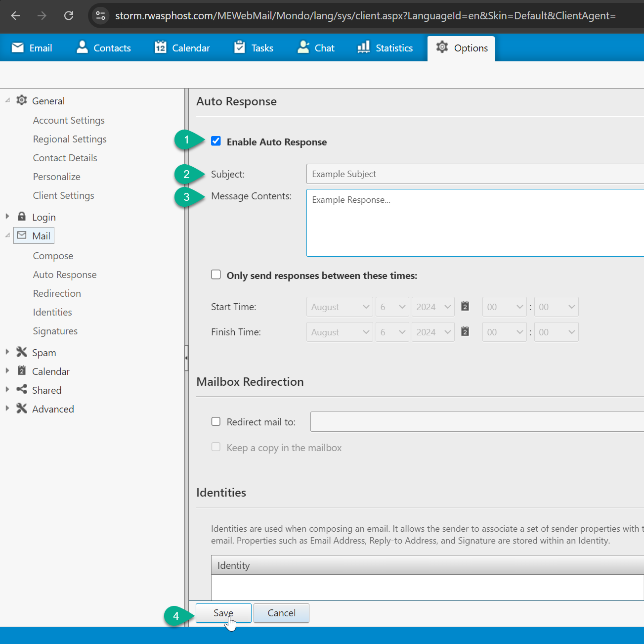This screenshot has height=644, width=644.
Task: Click the Login padlock icon
Action: tap(22, 216)
